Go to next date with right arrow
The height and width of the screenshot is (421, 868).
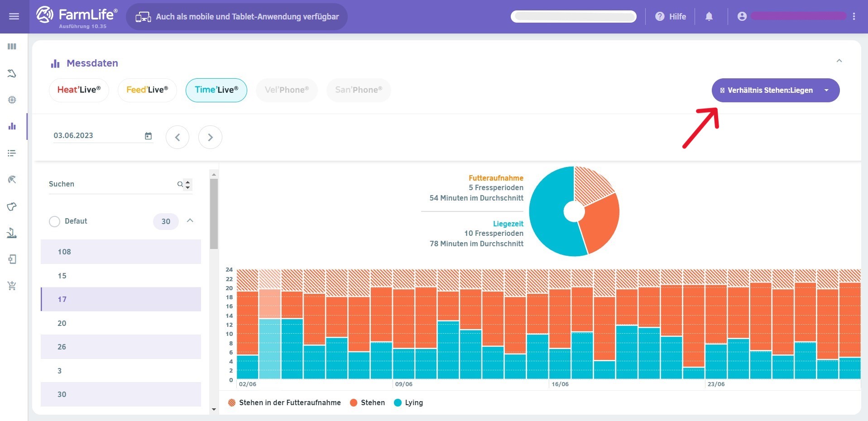click(210, 137)
